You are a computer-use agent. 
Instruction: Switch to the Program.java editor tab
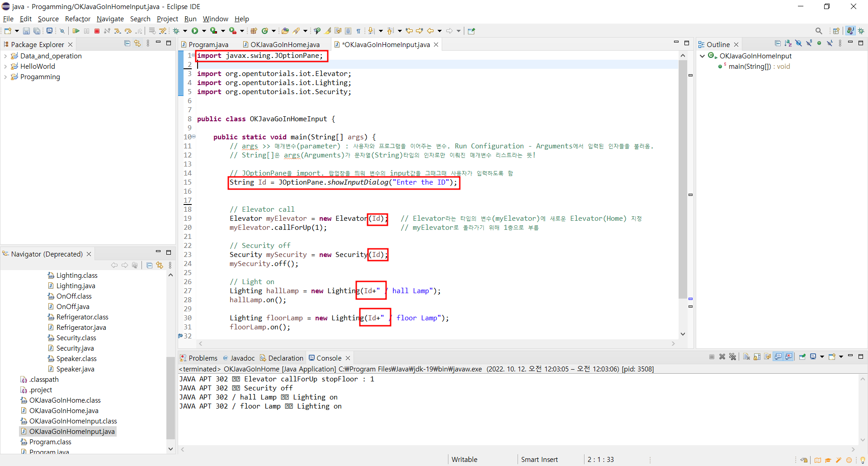coord(204,44)
